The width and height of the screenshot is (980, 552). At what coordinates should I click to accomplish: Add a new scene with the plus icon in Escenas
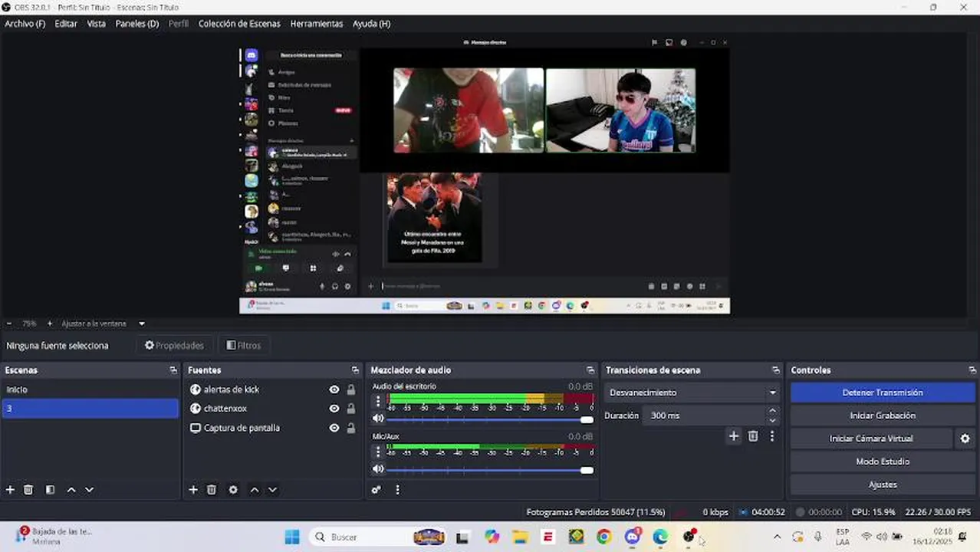point(10,490)
